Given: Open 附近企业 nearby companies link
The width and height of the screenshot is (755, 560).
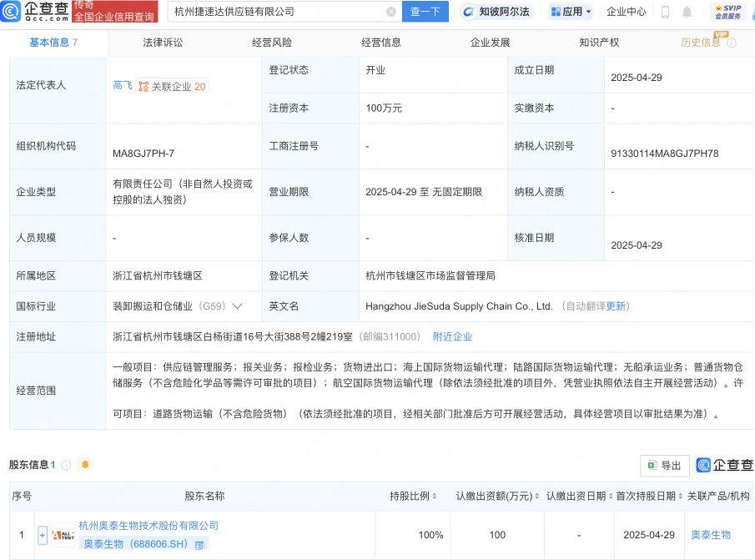Looking at the screenshot, I should pos(452,336).
